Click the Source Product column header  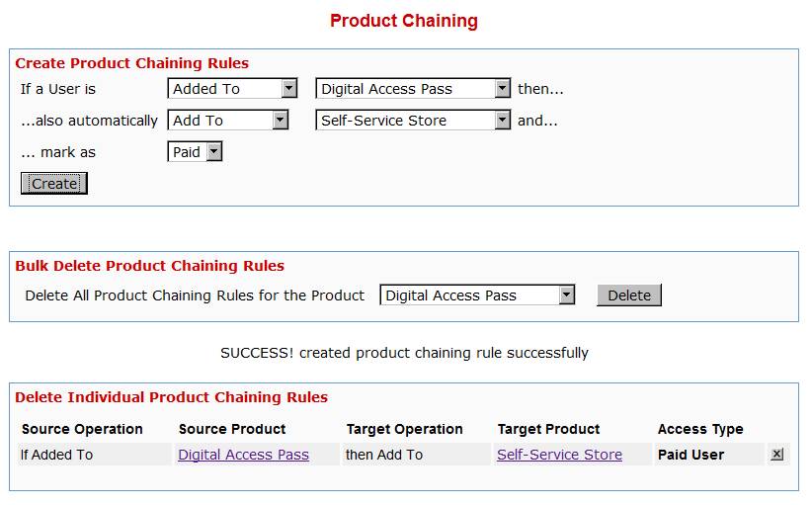tap(232, 429)
